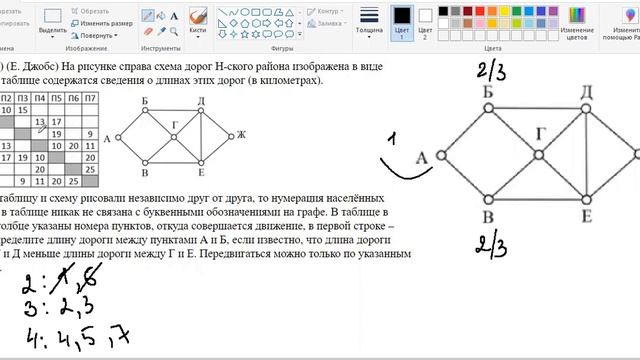This screenshot has width=640, height=360.
Task: Open the Контур outline dropdown
Action: tap(325, 11)
